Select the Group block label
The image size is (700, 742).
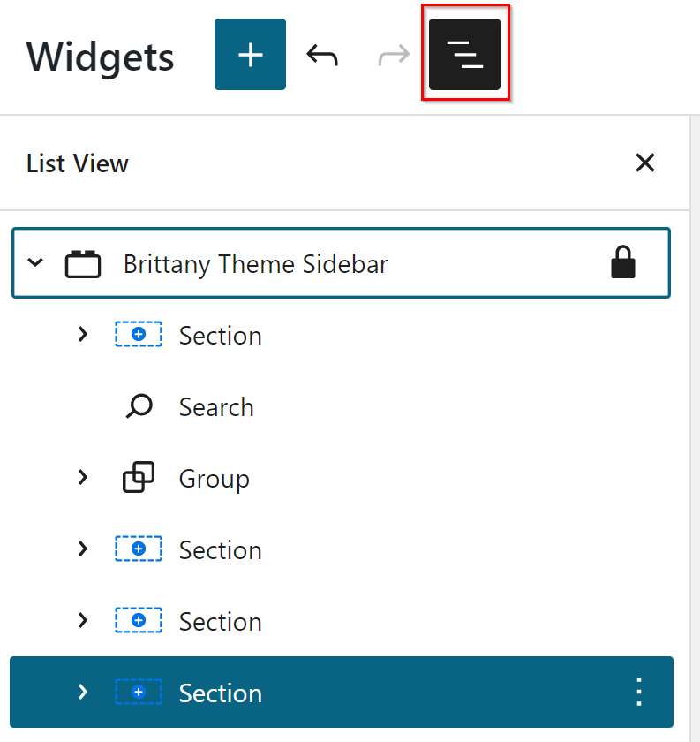tap(214, 479)
